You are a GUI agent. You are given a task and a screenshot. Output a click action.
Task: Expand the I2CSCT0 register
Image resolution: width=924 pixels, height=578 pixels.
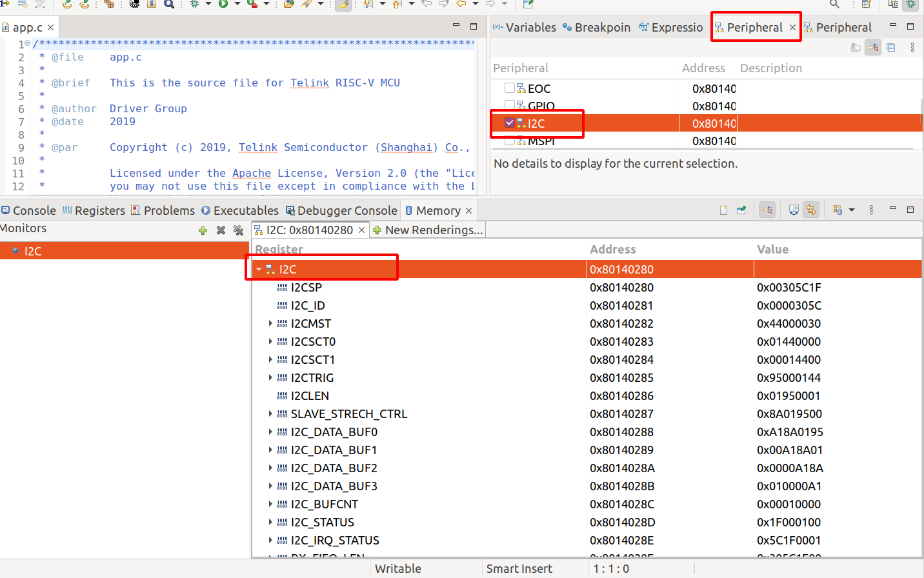click(270, 342)
